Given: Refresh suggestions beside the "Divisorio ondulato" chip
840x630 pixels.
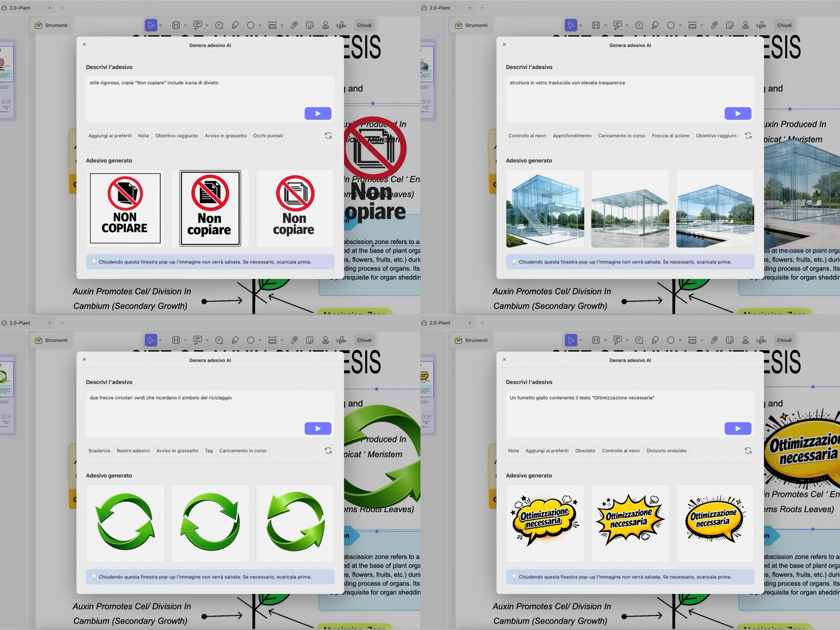Looking at the screenshot, I should coord(748,451).
